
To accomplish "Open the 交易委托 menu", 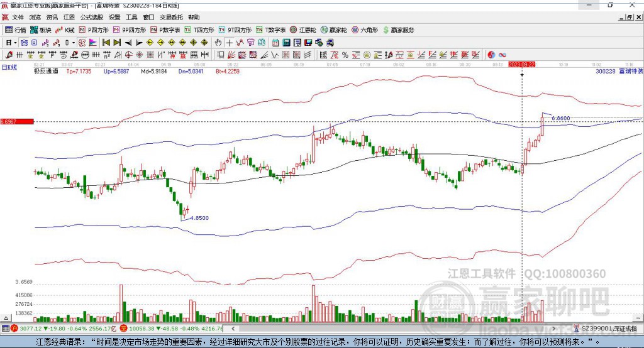I will [x=171, y=17].
